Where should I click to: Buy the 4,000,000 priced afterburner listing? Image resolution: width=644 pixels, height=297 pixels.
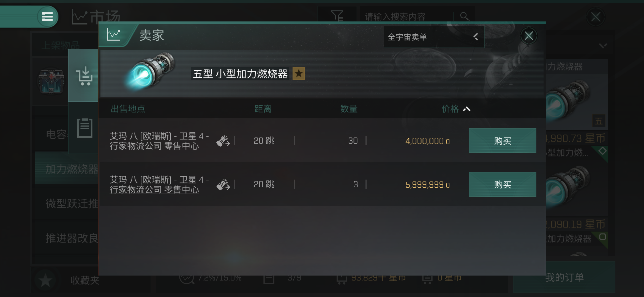(x=503, y=141)
